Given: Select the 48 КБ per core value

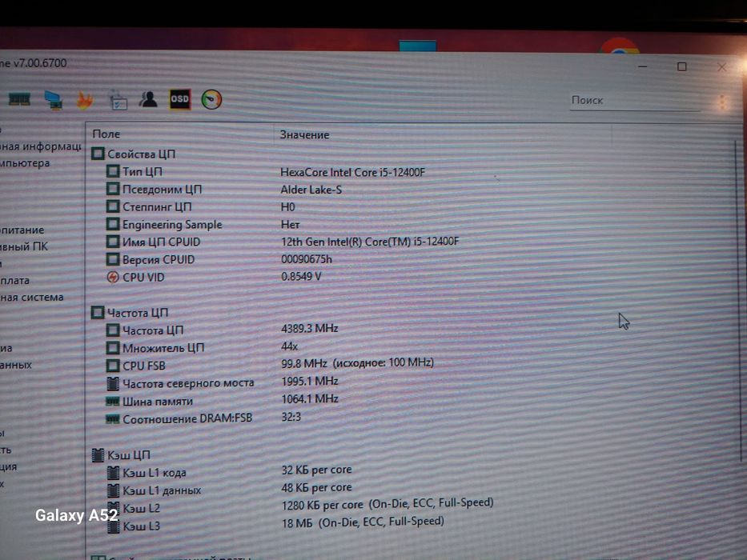Looking at the screenshot, I should 316,487.
